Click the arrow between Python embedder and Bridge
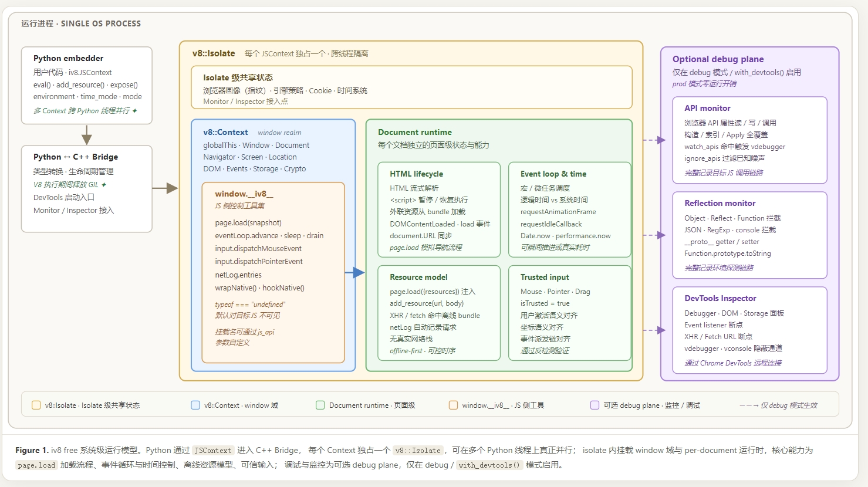The height and width of the screenshot is (487, 868). (86, 136)
